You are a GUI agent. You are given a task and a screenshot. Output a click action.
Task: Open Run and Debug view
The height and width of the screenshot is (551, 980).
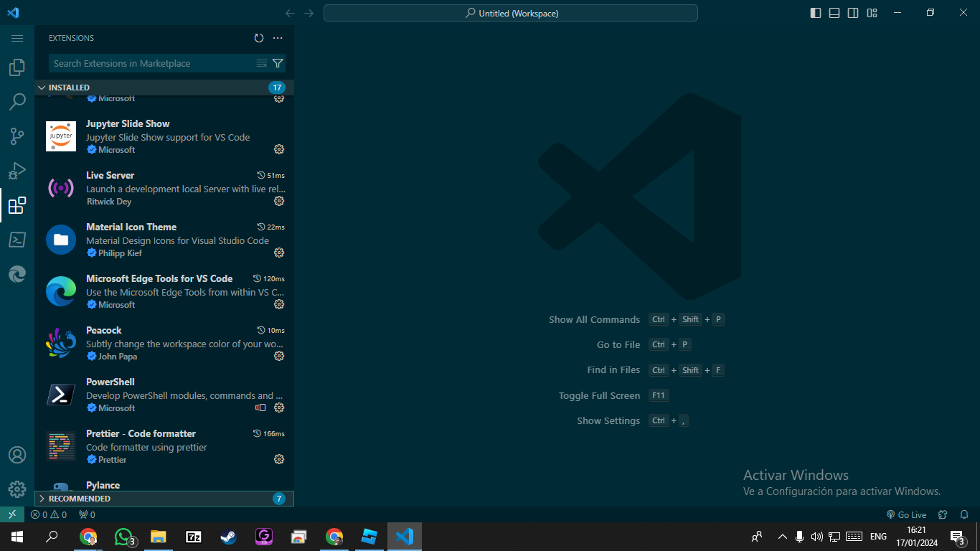(17, 171)
